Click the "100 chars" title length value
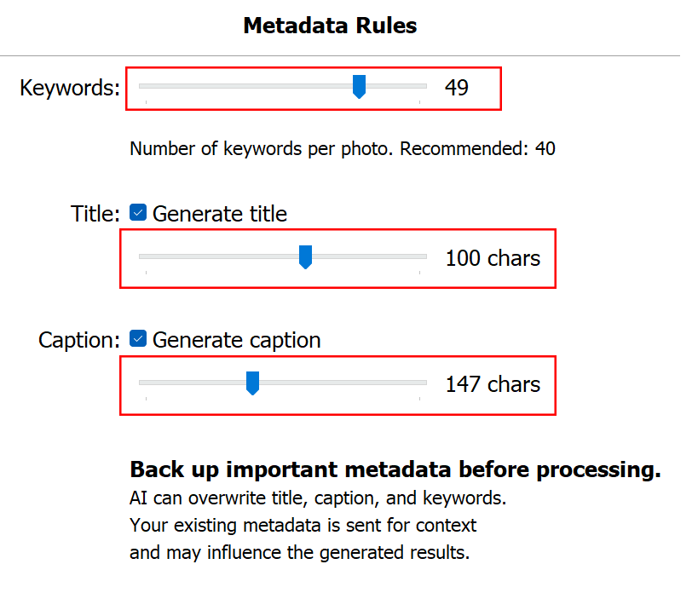Image resolution: width=698 pixels, height=616 pixels. (x=493, y=257)
